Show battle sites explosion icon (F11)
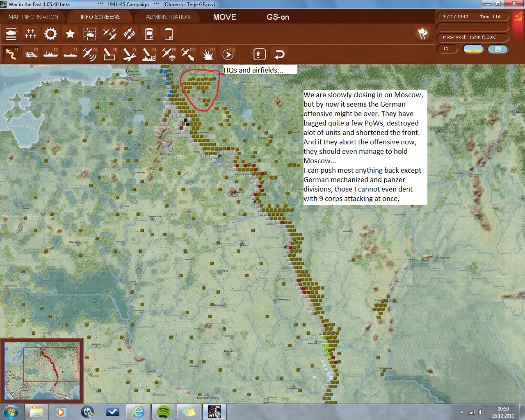525x420 pixels. tap(208, 54)
